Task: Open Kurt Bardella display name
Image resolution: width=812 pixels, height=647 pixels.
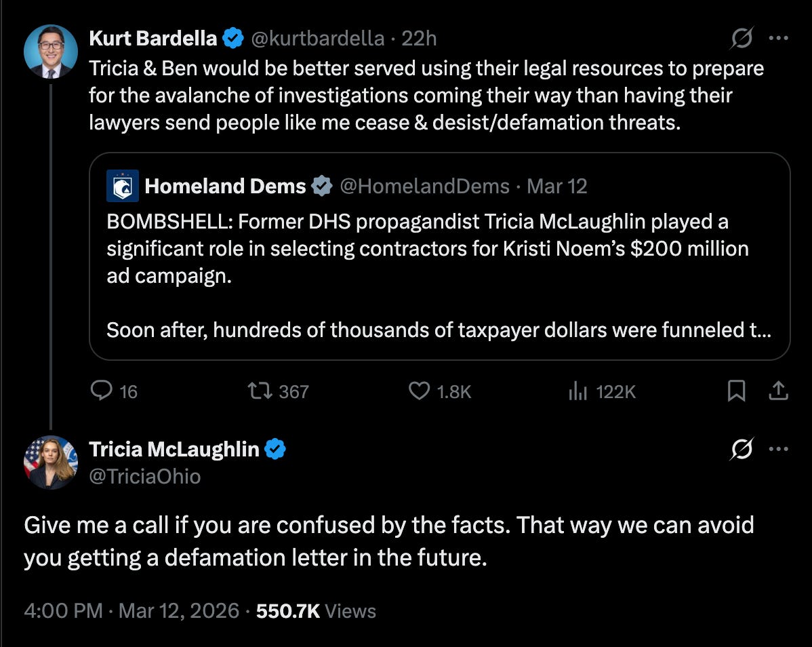Action: [x=153, y=39]
